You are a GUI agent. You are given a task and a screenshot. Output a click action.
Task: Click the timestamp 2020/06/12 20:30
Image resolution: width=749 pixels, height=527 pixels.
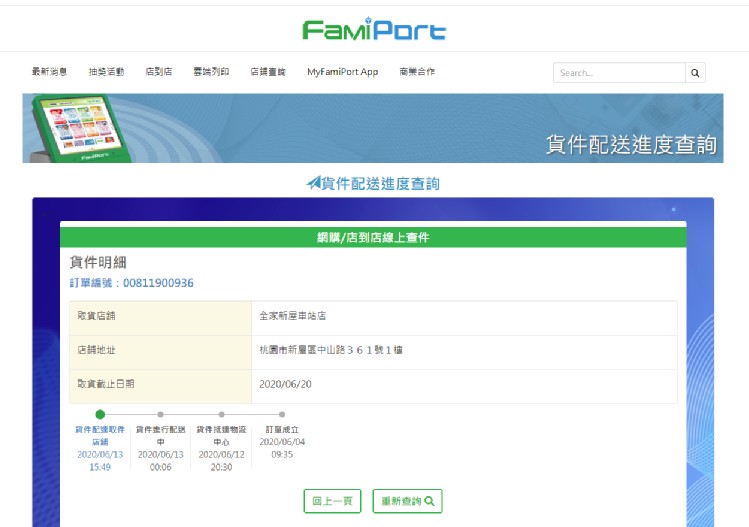coord(221,461)
